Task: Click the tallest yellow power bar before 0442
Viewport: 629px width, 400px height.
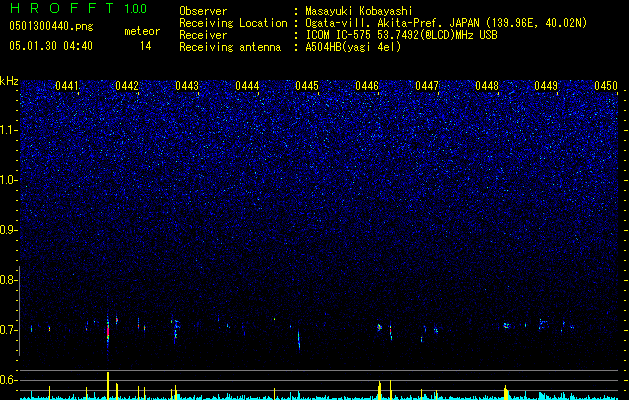Action: [108, 385]
